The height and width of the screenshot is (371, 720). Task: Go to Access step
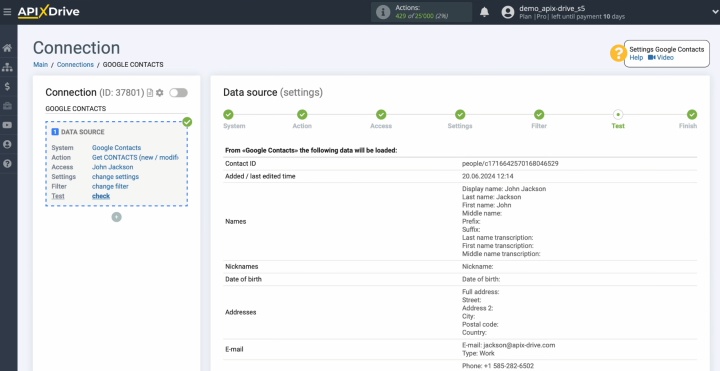[381, 115]
